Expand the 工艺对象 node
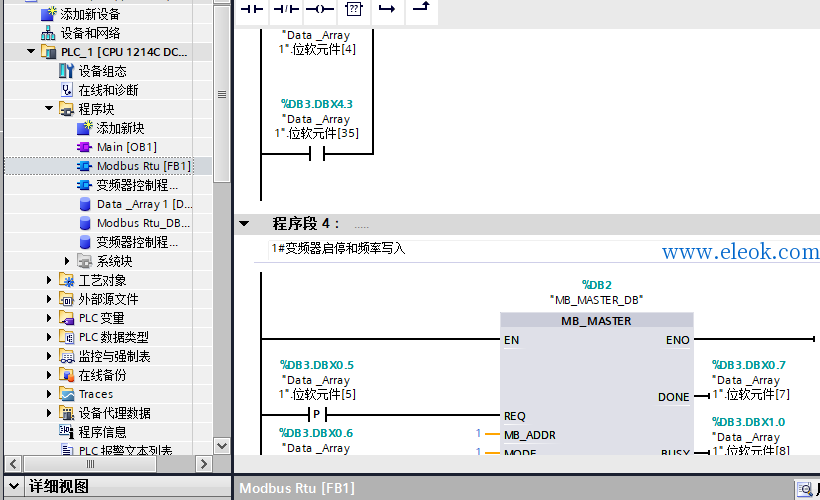Viewport: 820px width, 500px height. [49, 280]
